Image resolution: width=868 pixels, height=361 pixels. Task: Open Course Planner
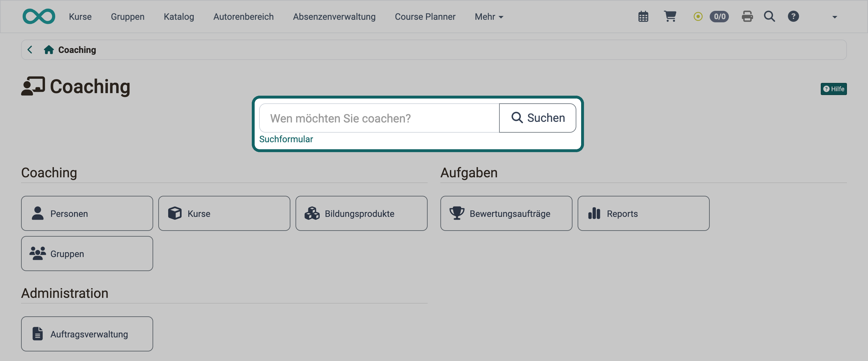(x=425, y=17)
